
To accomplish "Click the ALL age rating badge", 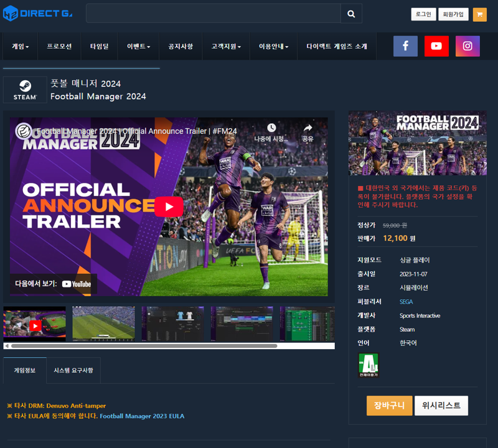I will tap(369, 365).
